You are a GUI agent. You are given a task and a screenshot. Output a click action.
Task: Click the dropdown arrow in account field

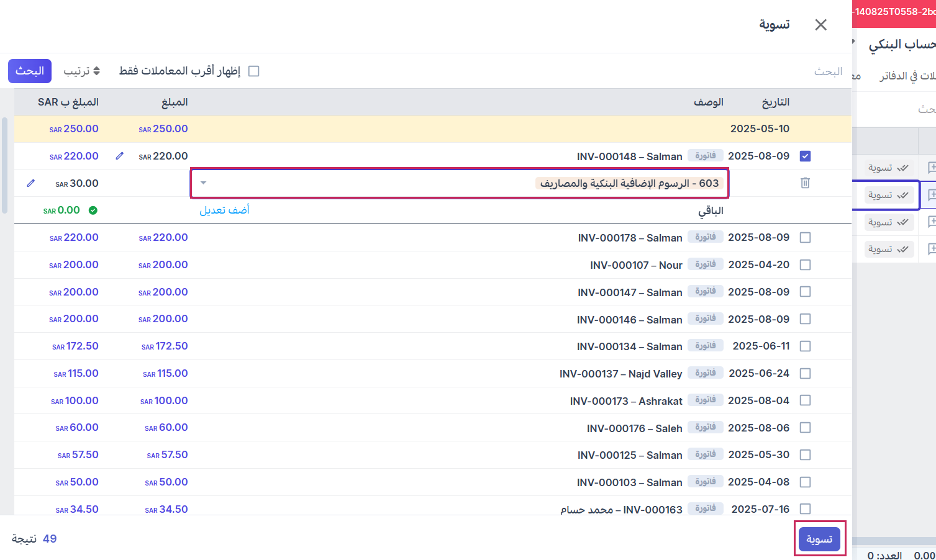tap(203, 183)
